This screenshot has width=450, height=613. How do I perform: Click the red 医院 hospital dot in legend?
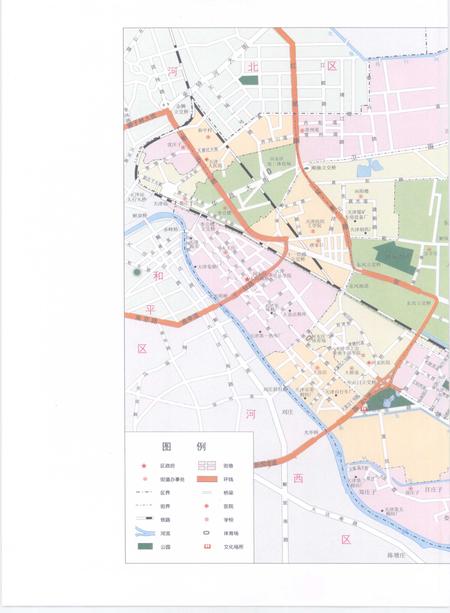[x=207, y=506]
